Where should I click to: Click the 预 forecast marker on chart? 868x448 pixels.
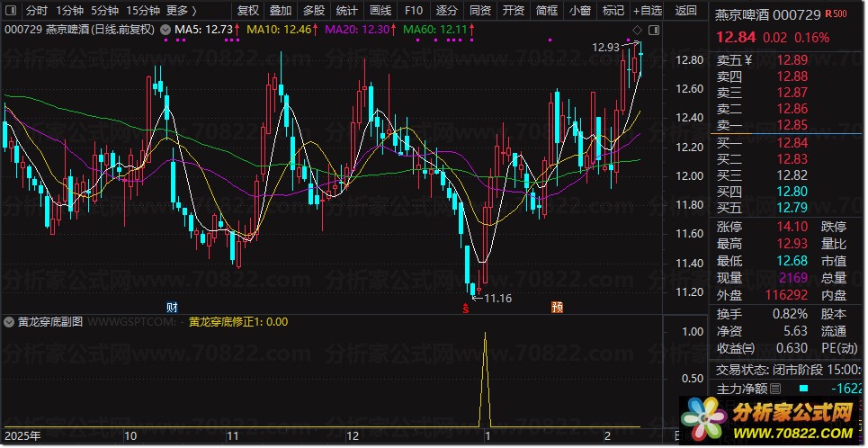tap(557, 306)
